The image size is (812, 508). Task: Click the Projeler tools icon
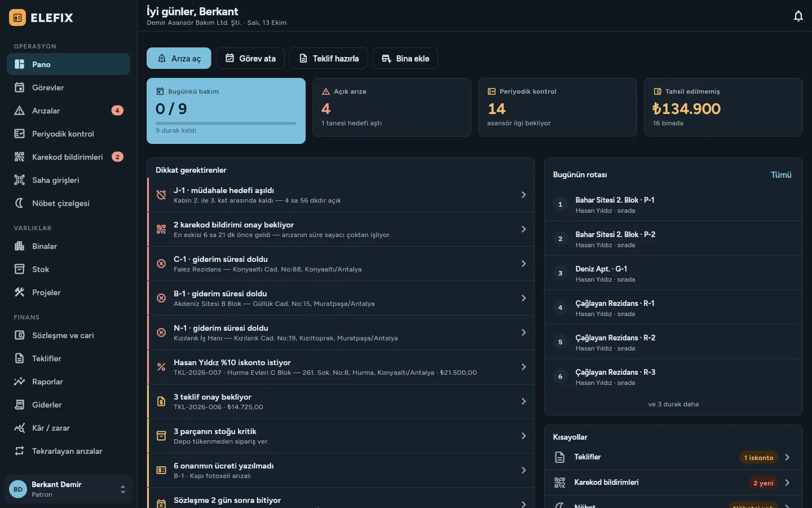(x=19, y=292)
